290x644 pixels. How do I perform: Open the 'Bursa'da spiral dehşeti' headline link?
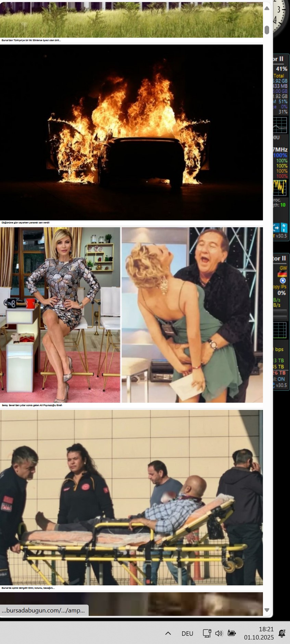click(x=28, y=588)
